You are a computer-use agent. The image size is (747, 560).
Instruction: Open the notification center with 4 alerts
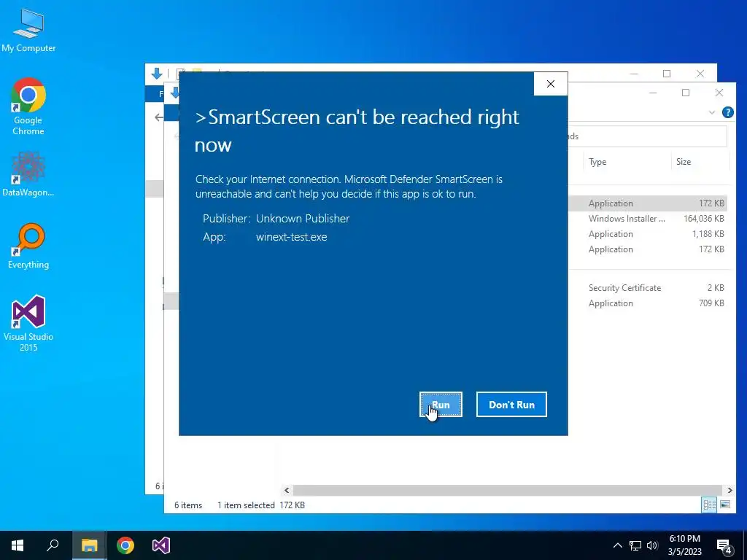point(724,546)
